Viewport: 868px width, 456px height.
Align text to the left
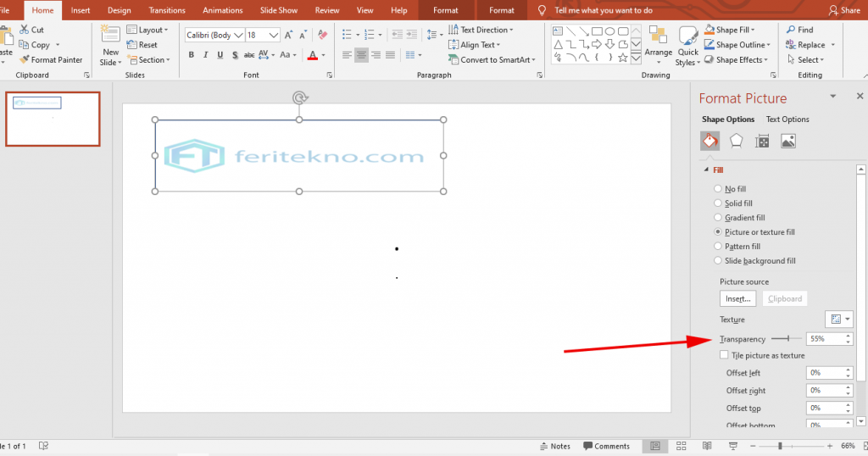pos(347,55)
